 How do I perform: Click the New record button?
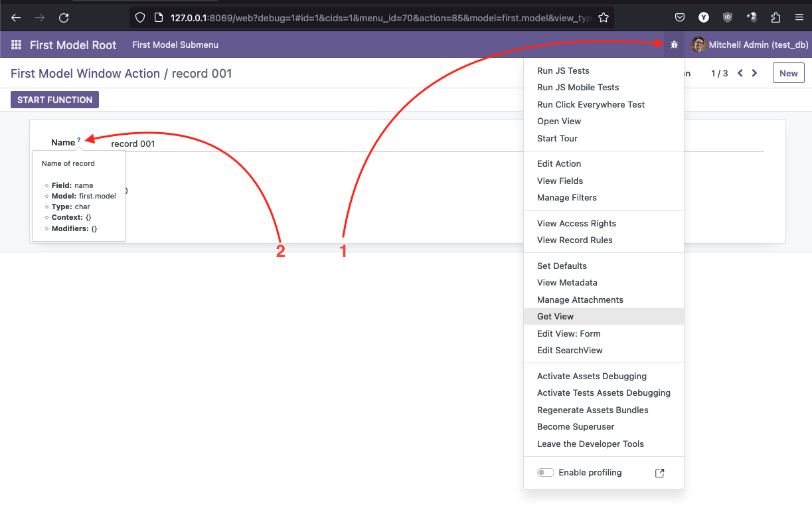click(788, 73)
